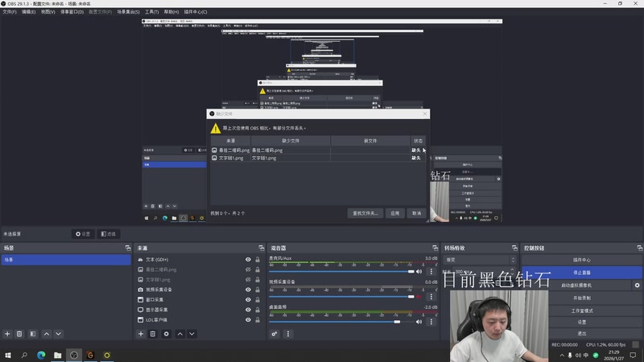Open 麦克风/Aux channel options menu
The width and height of the screenshot is (644, 362).
pos(431,271)
